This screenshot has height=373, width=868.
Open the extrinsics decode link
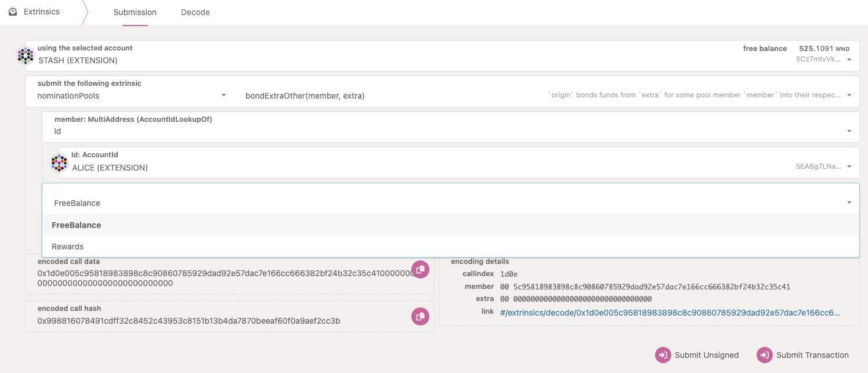(670, 312)
